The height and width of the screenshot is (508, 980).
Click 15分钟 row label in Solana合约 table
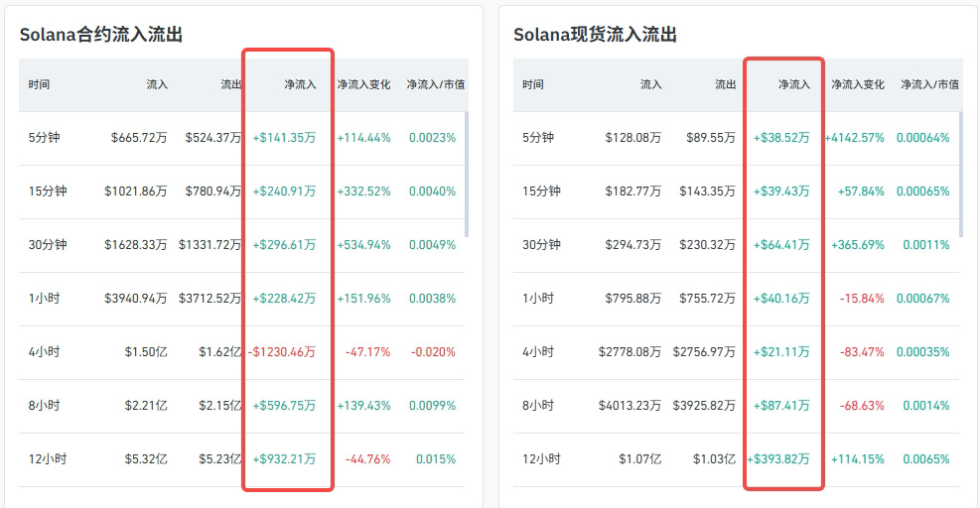(47, 191)
